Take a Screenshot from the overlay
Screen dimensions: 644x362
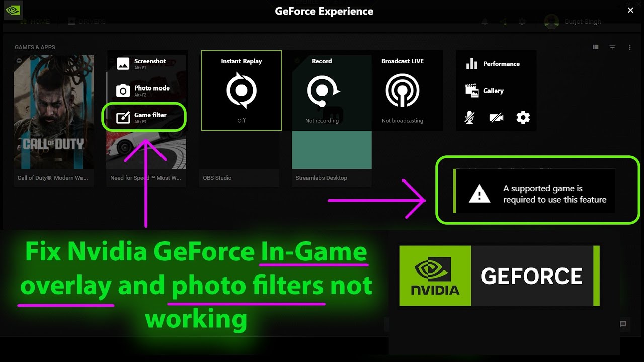coord(141,63)
